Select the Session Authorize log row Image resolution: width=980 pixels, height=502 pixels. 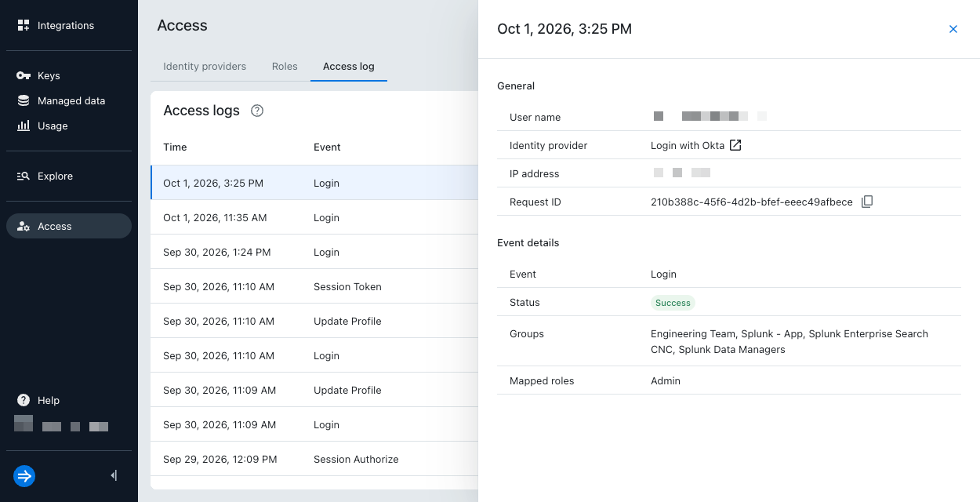[x=314, y=459]
